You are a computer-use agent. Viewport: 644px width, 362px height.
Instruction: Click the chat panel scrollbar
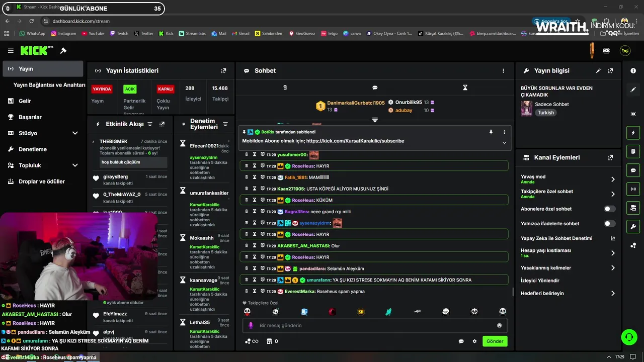pos(513,292)
